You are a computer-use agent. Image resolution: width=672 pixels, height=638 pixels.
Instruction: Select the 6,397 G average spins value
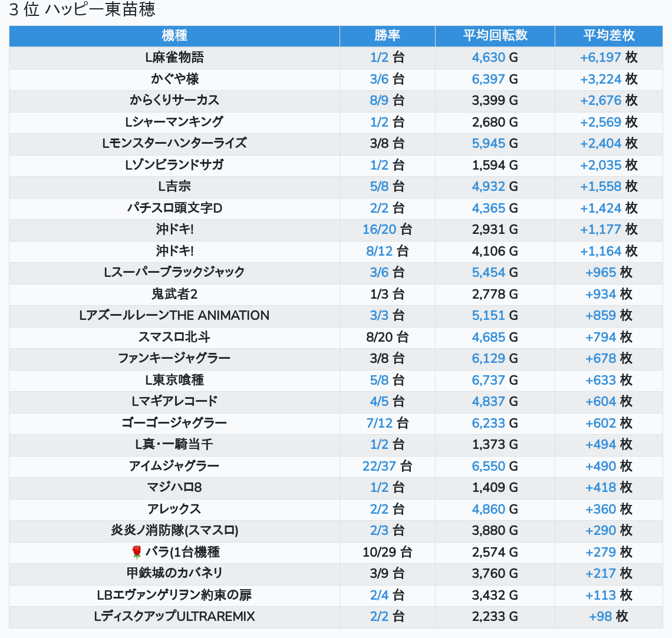[x=495, y=79]
